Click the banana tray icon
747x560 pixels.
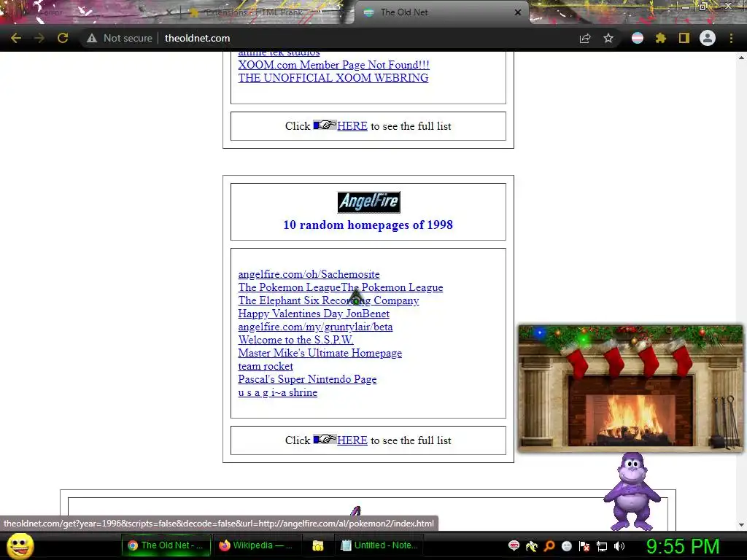532,546
